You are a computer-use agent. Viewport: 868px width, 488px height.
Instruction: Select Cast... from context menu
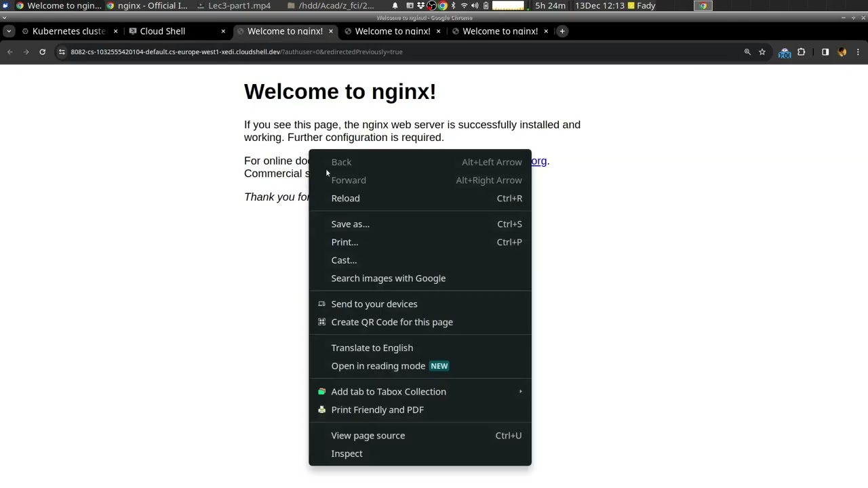tap(420, 260)
